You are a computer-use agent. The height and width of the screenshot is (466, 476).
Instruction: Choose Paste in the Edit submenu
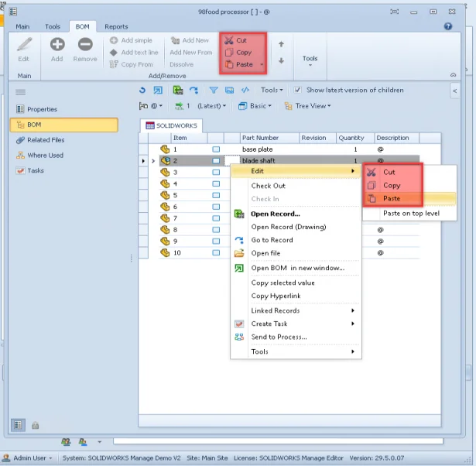392,199
